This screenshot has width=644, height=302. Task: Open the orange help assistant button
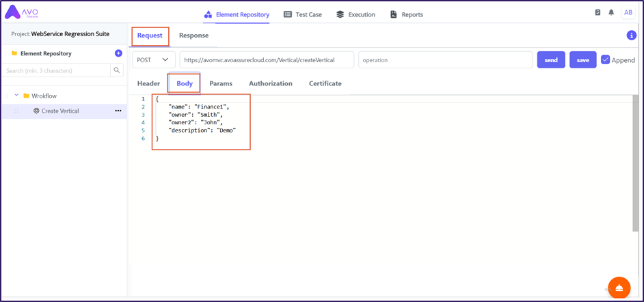619,288
